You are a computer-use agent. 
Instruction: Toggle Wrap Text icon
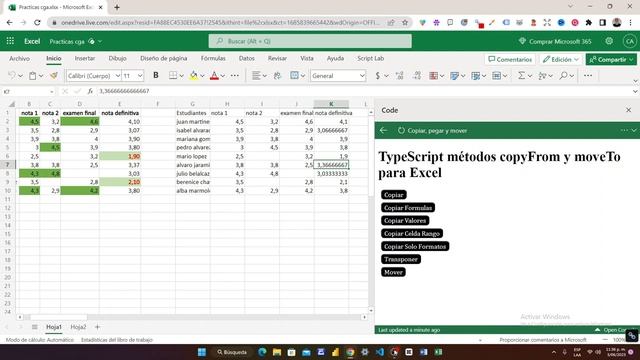pos(278,76)
